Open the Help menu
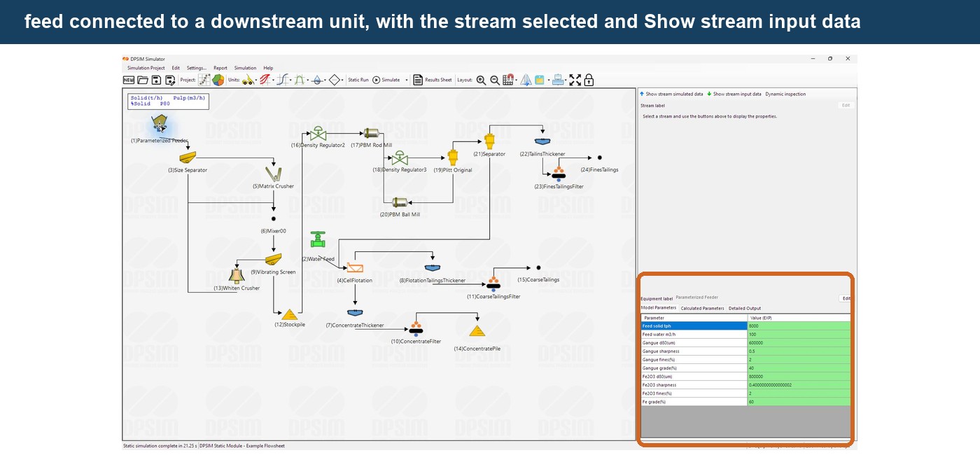The image size is (980, 455). click(x=268, y=68)
